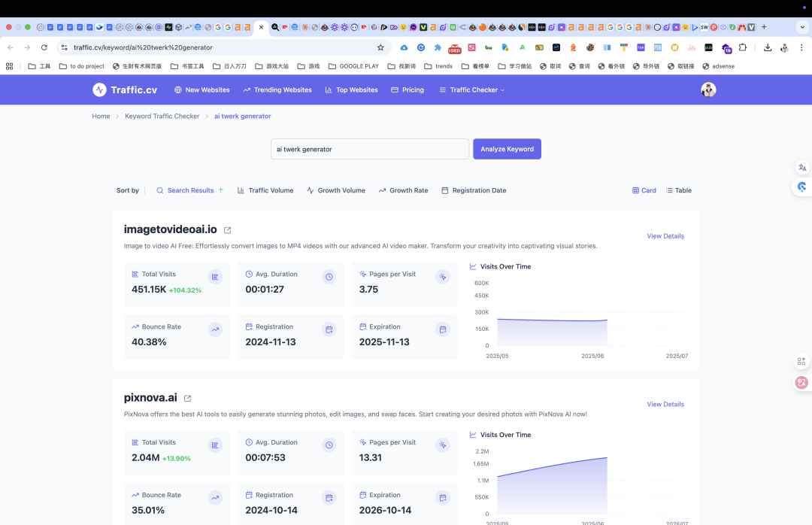Viewport: 812px width, 525px height.
Task: Reload the page
Action: point(44,47)
